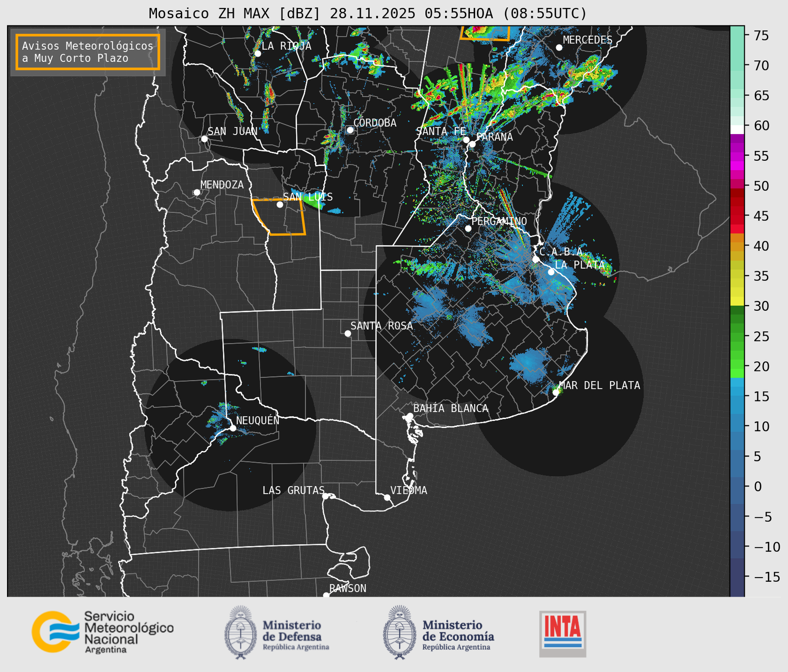Click the LAS GRUTAS city marker
The width and height of the screenshot is (788, 672).
326,496
